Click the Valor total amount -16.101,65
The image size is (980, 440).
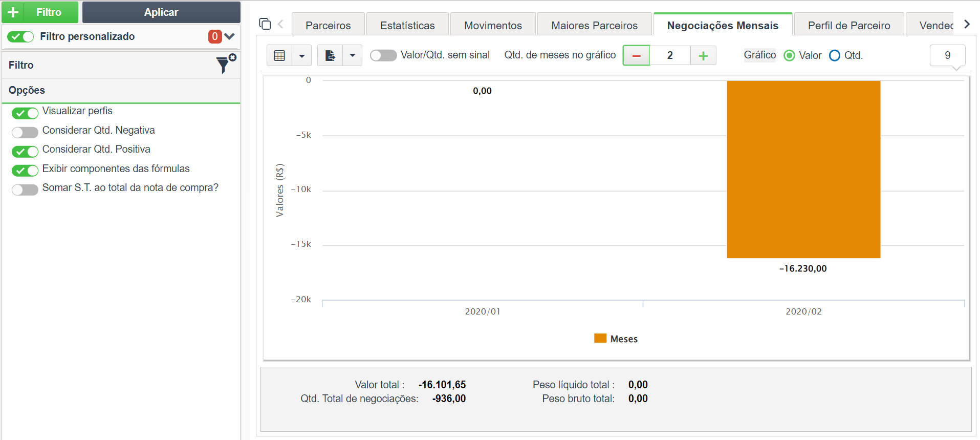click(442, 385)
